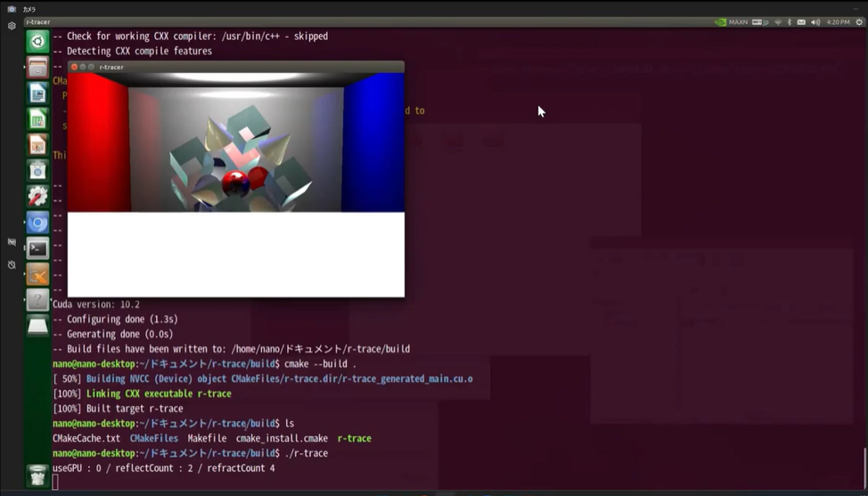Toggle the Bluetooth indicator menu
The image size is (868, 496).
790,22
